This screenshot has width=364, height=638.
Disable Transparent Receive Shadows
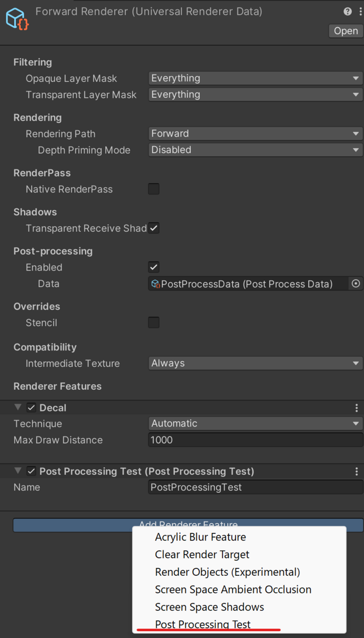point(154,228)
